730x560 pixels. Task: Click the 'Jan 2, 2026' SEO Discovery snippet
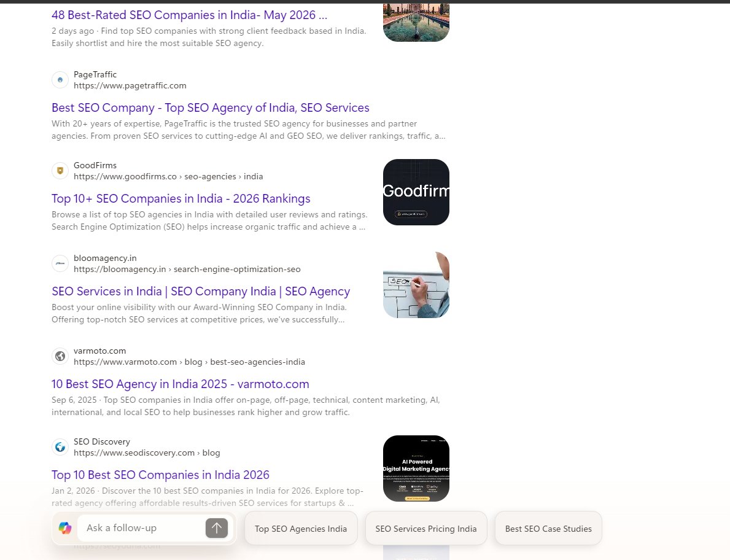[208, 497]
